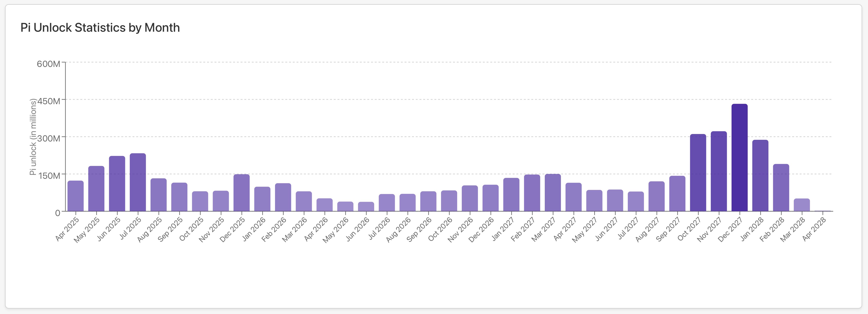Viewport: 868px width, 314px height.
Task: Select the Jun 2026 lowest bar
Action: [x=366, y=207]
